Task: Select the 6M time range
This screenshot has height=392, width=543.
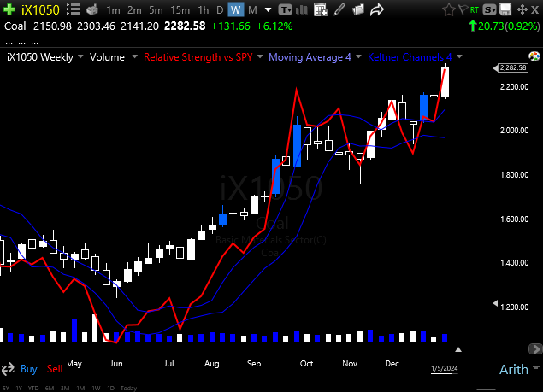Action: 50,387
